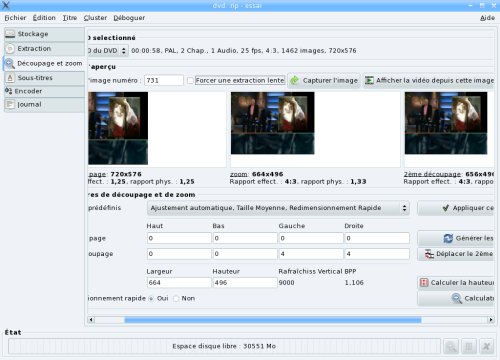
Task: Select the Sous-titres sidebar icon
Action: [10, 78]
